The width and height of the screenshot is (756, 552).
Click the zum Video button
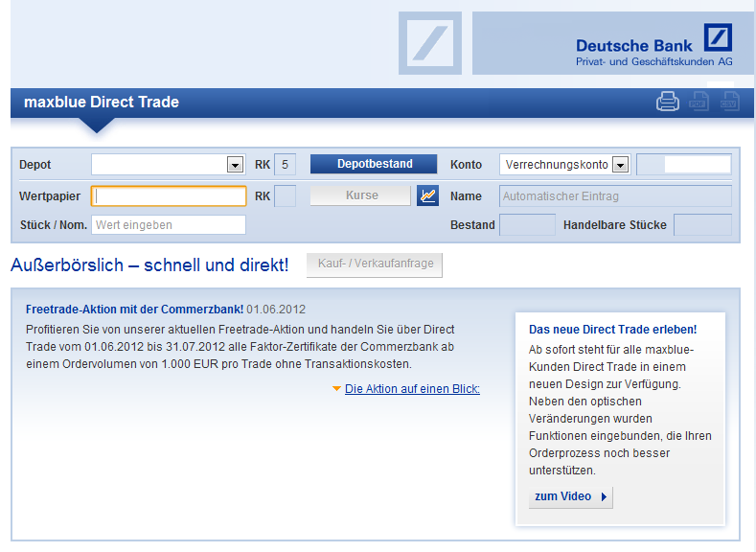pos(571,496)
